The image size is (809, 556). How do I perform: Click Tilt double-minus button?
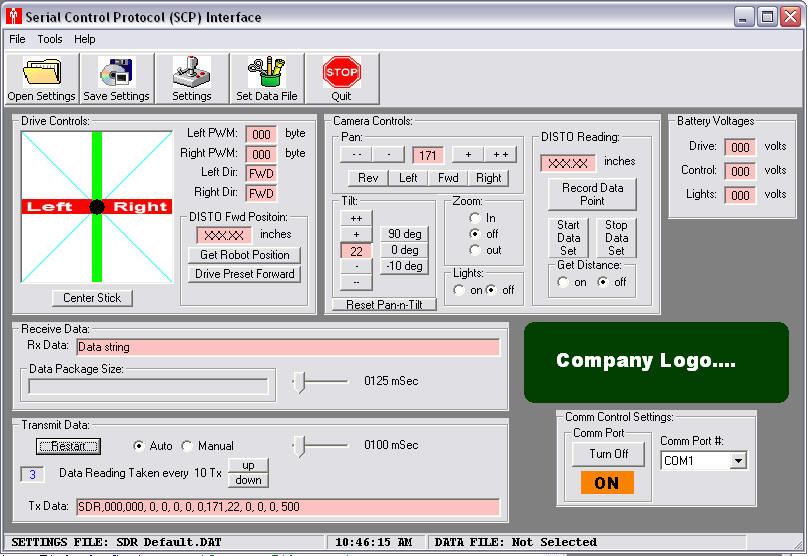click(x=356, y=283)
